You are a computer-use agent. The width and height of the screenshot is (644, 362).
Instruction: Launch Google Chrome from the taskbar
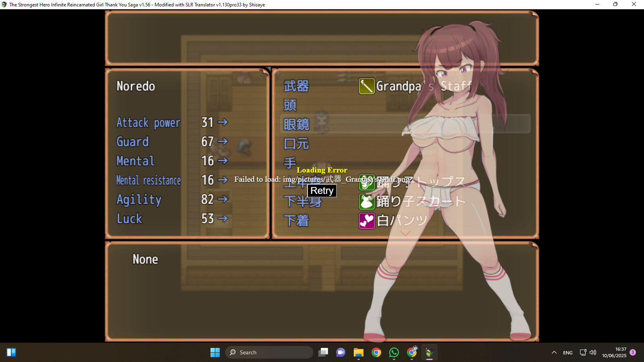pyautogui.click(x=376, y=352)
